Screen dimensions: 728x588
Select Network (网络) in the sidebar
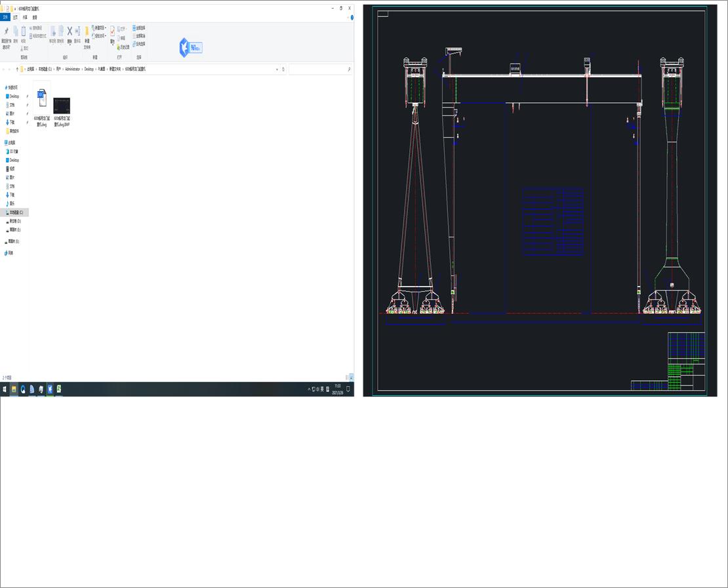pos(9,254)
